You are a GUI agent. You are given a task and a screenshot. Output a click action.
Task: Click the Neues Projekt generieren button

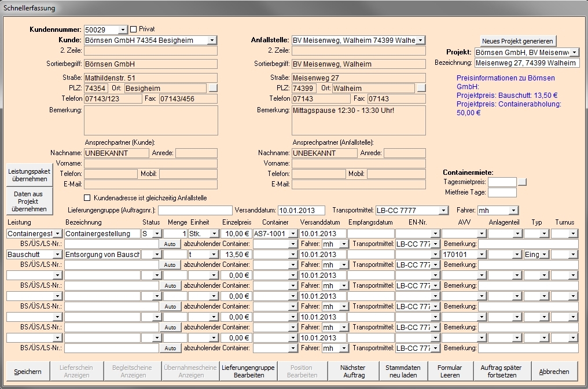click(x=519, y=41)
